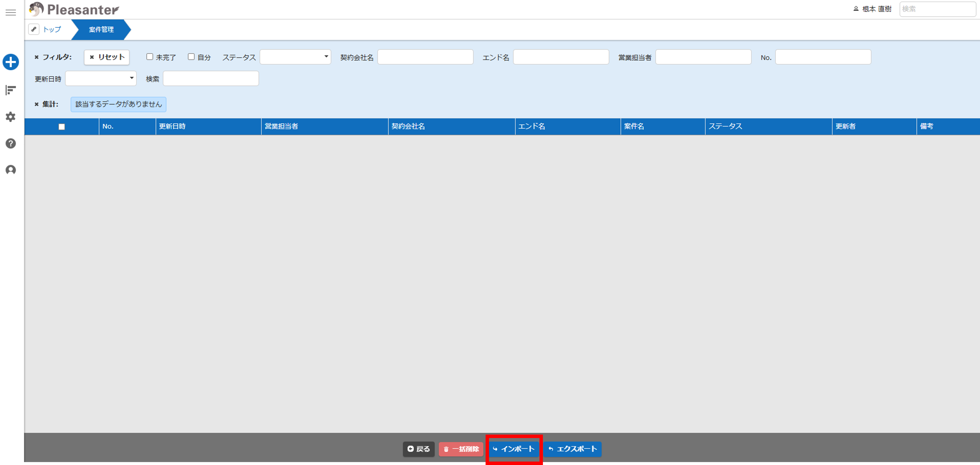Select the 案件管理 breadcrumb tab
The image size is (980, 465).
coord(101,29)
